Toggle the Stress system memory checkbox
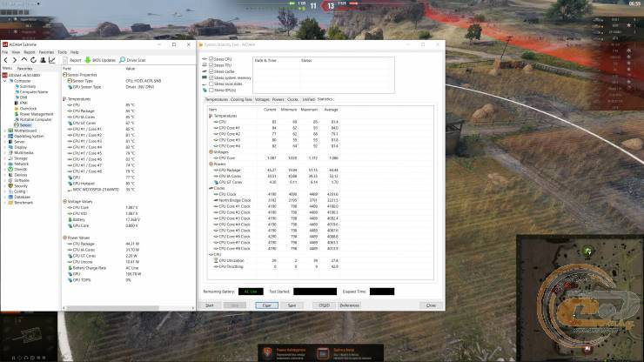644x362 pixels. [x=211, y=77]
